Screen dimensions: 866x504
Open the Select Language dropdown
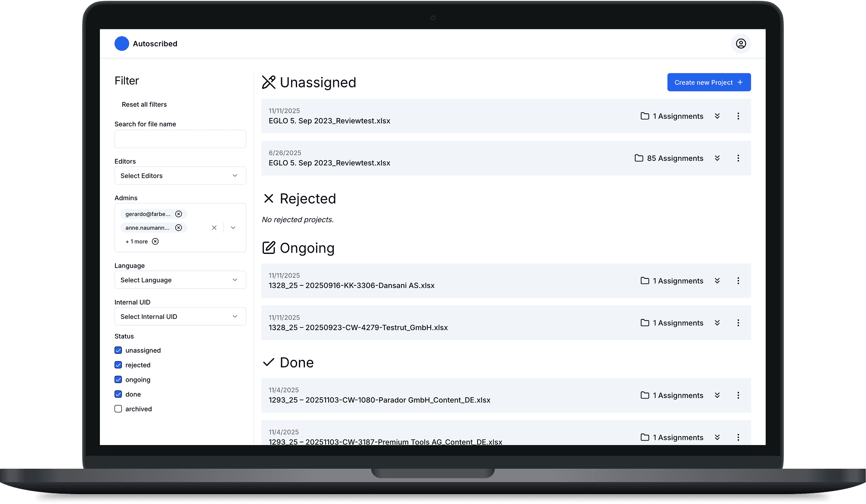point(180,280)
